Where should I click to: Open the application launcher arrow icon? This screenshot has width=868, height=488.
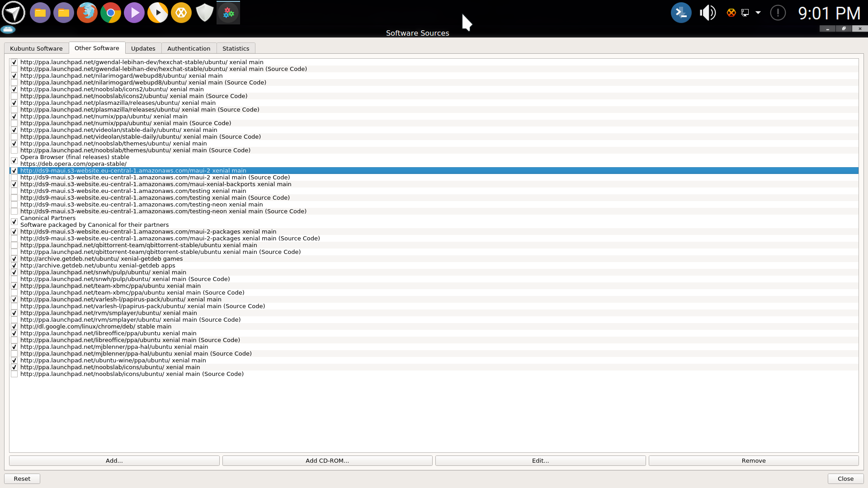14,13
